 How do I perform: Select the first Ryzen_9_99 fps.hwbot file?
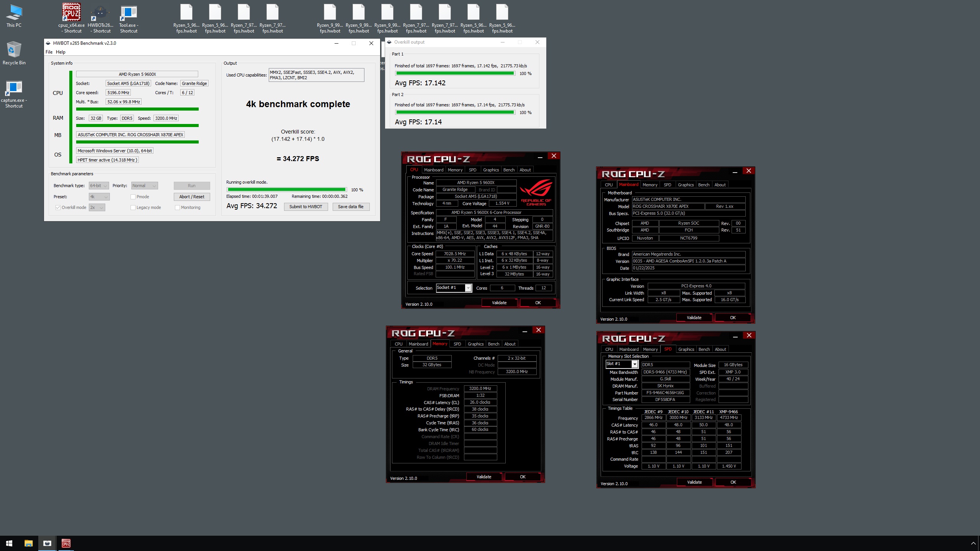pyautogui.click(x=330, y=18)
